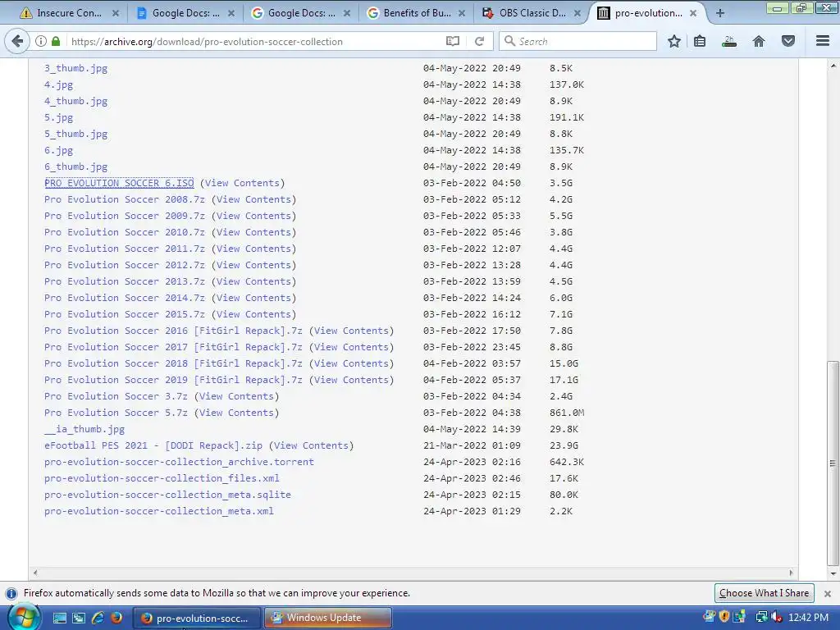This screenshot has width=840, height=630.
Task: Open Pro Evolution Soccer 2013.7z link
Action: pyautogui.click(x=125, y=281)
